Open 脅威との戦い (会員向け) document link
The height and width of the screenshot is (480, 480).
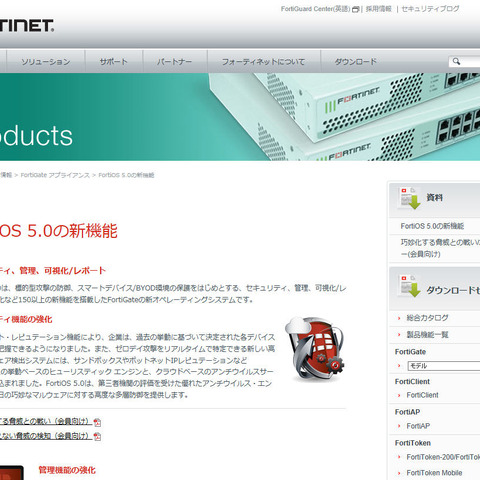(x=46, y=422)
